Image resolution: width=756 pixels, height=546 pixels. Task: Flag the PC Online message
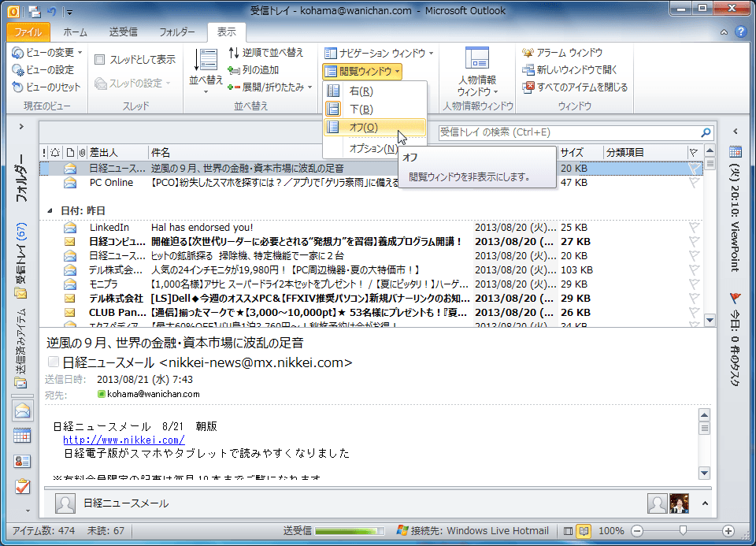point(694,183)
